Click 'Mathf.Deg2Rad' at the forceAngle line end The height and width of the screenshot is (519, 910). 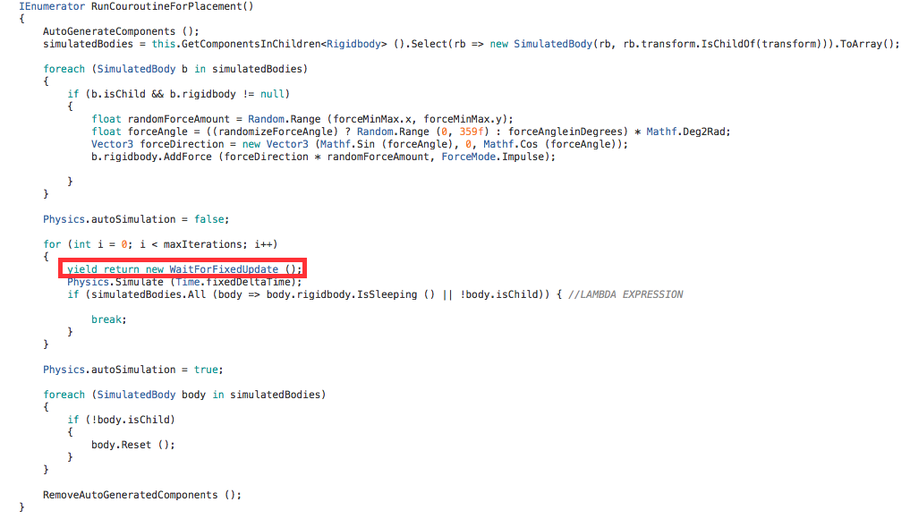click(x=685, y=132)
